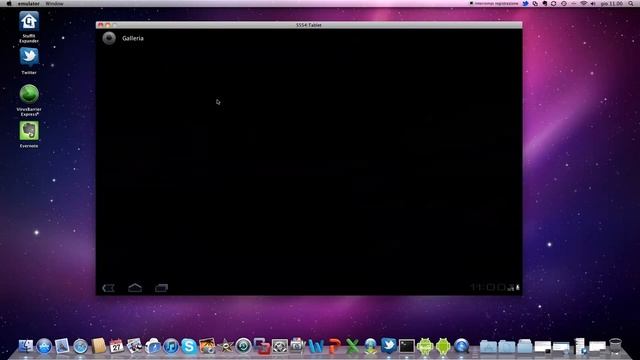Tap the battery icon in emulator status bar
The image size is (640, 360).
coord(518,287)
